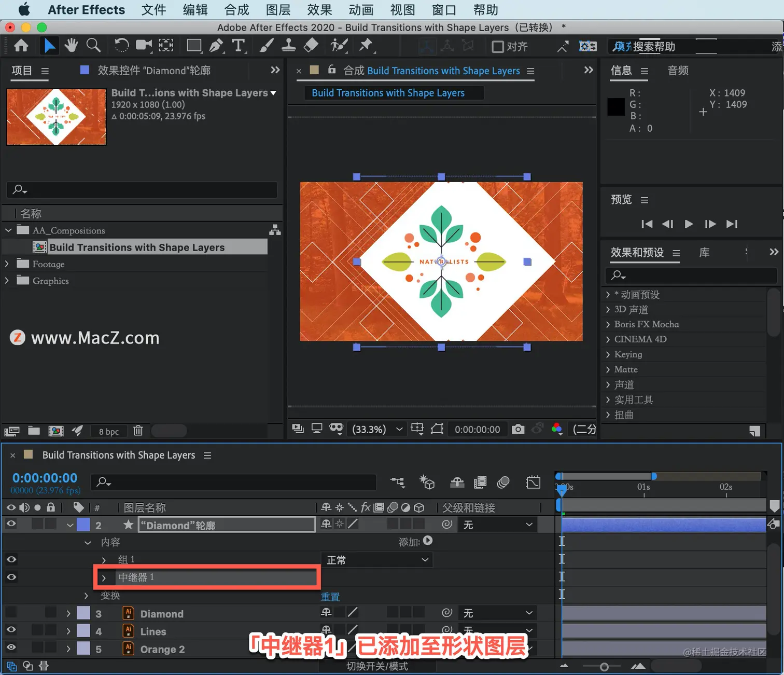Click the timeline layer search field
784x675 pixels.
pos(233,482)
